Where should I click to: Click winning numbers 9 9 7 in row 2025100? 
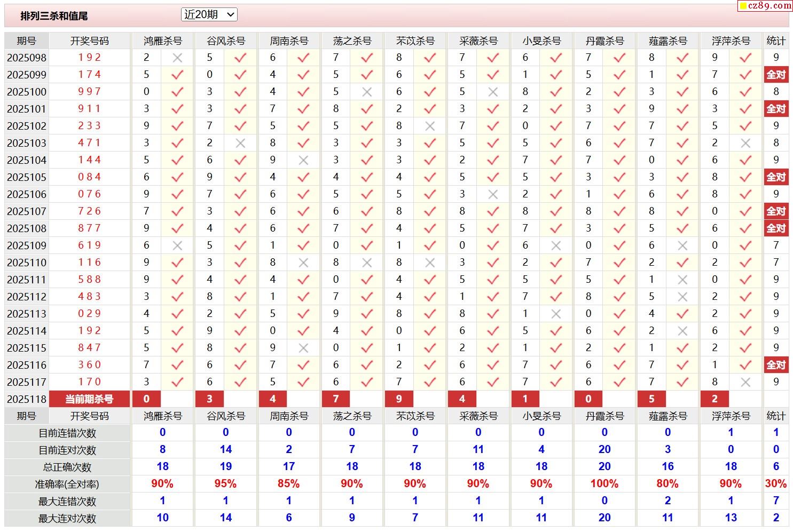pos(90,92)
